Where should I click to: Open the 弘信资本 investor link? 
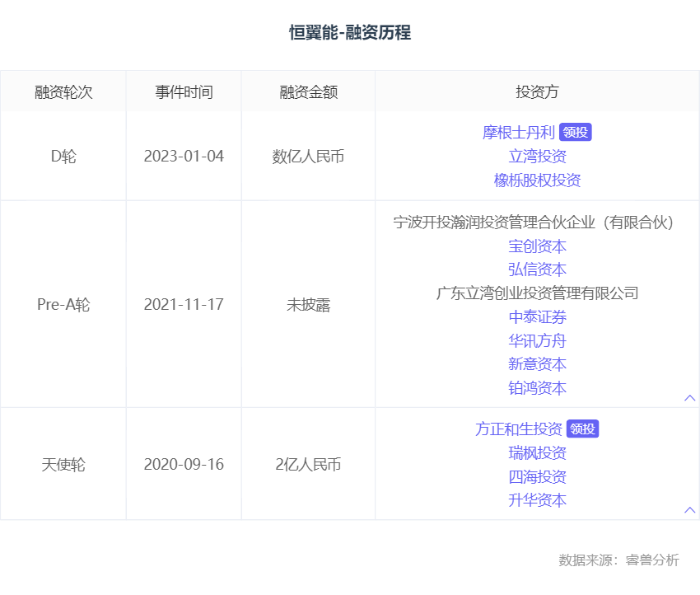click(x=537, y=269)
